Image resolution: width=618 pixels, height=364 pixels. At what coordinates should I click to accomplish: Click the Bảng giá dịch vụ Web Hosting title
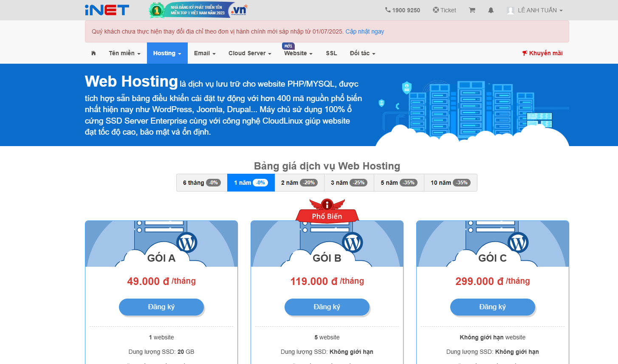327,166
